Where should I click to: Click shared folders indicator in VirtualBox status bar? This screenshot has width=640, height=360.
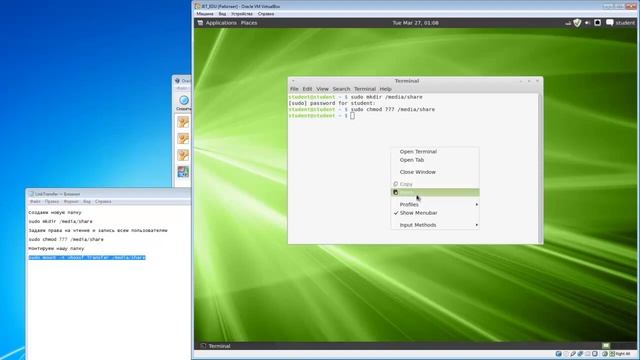588,354
